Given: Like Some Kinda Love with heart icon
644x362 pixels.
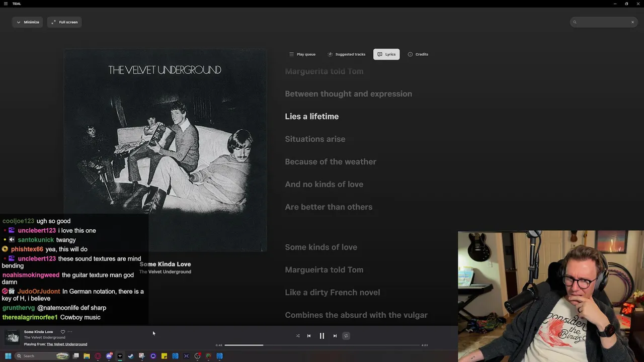Looking at the screenshot, I should point(63,332).
